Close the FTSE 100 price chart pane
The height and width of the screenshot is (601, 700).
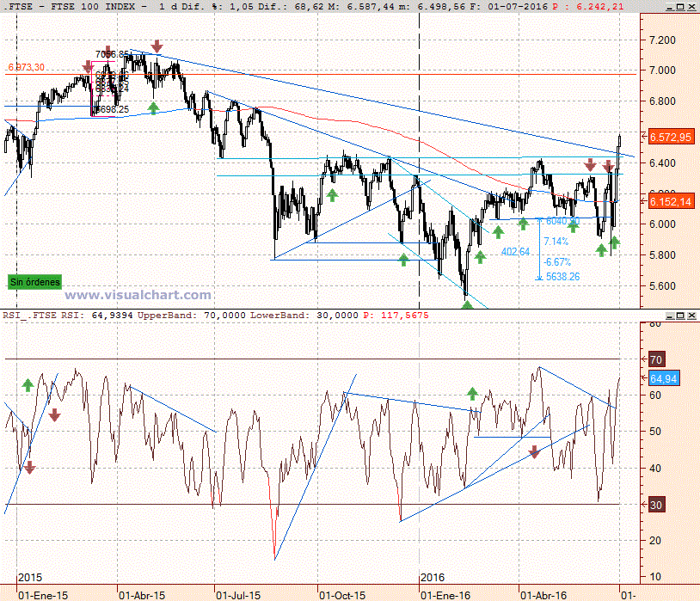click(691, 7)
